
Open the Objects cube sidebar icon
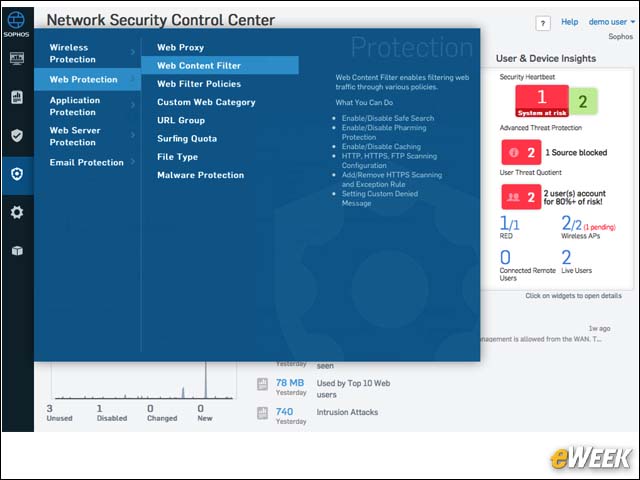coord(17,250)
